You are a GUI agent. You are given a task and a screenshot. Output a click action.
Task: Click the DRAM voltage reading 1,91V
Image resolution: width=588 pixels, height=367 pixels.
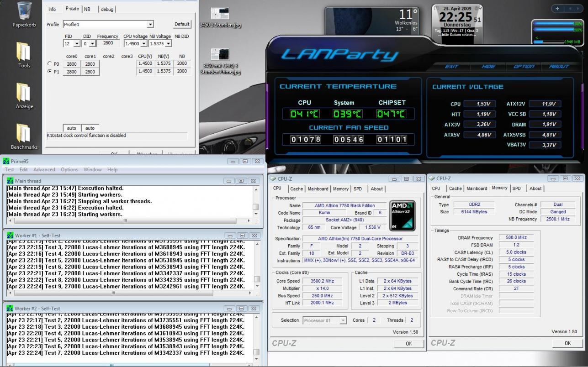click(x=544, y=124)
